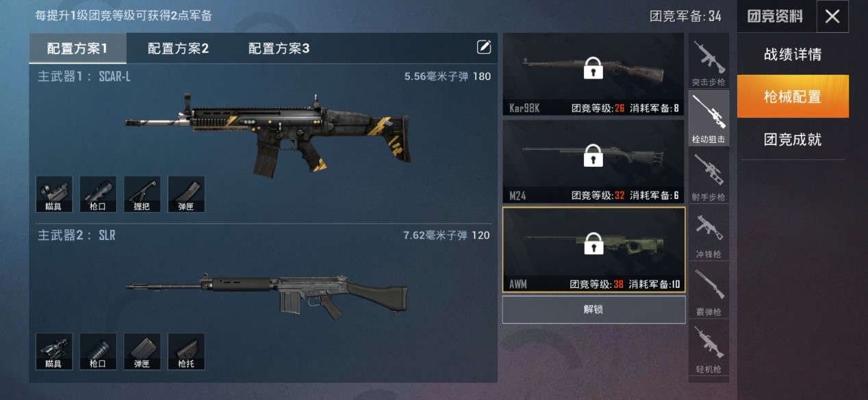Close the 团竞资料 panel

point(832,16)
